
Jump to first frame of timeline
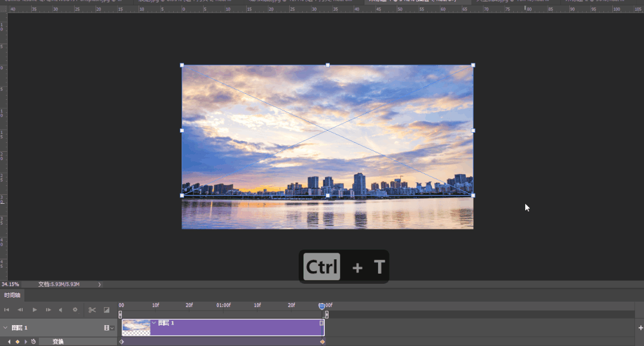pos(7,310)
